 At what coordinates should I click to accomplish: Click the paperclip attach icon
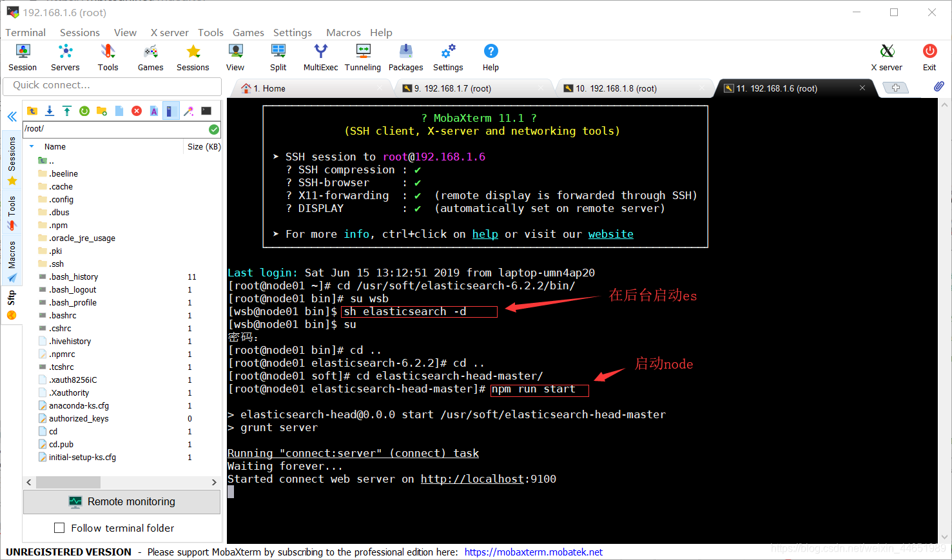coord(938,86)
